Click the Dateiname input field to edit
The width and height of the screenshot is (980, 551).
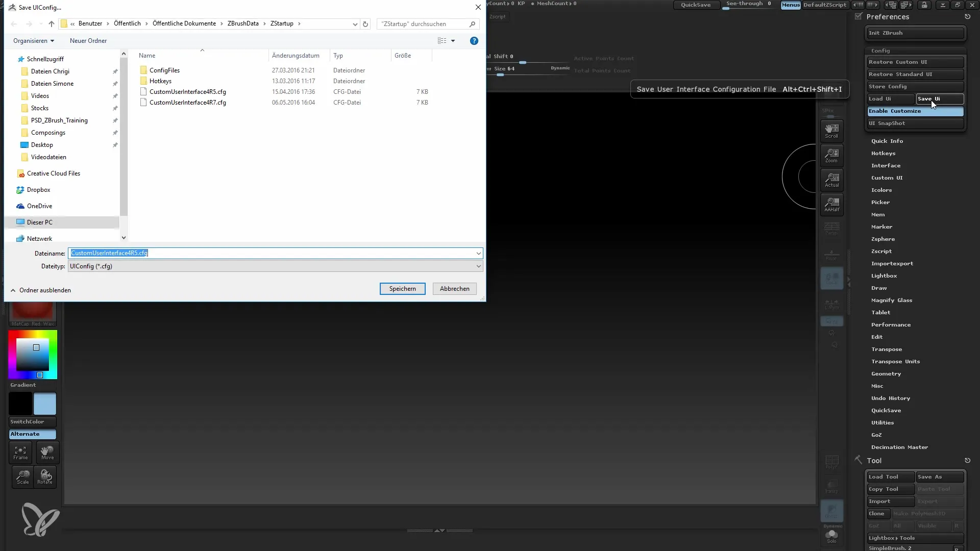(x=276, y=253)
